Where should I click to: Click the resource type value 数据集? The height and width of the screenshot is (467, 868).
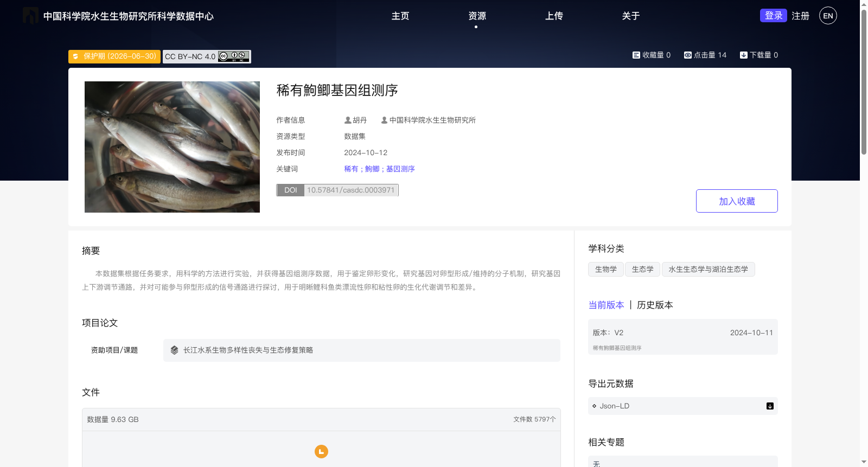355,136
